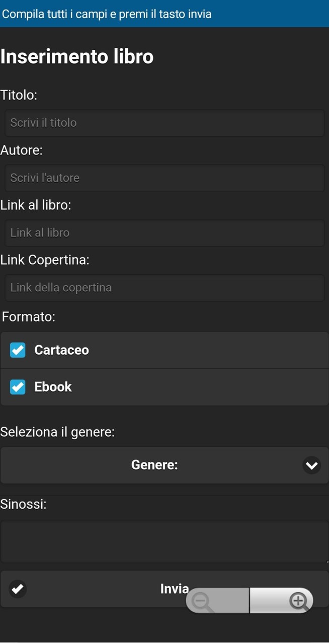
Task: Click the blue checkmark in the Cartaceo box
Action: (x=17, y=350)
